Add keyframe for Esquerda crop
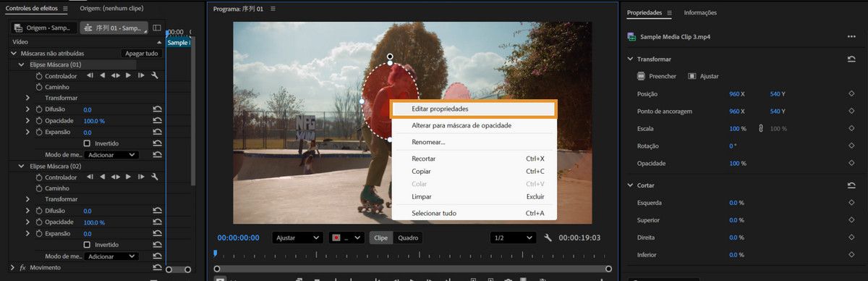This screenshot has width=868, height=281. point(851,203)
